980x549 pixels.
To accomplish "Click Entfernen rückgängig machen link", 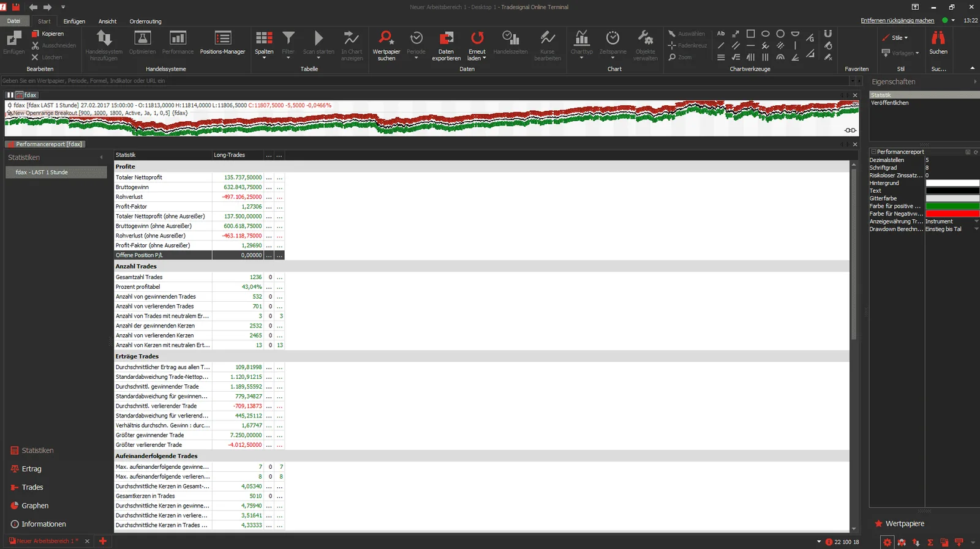I will point(897,20).
